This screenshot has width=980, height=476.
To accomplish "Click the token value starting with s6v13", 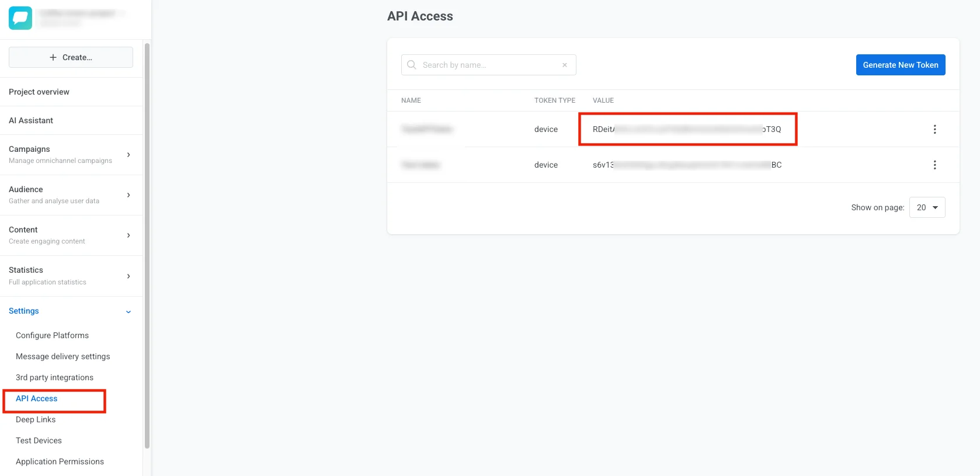I will point(687,165).
